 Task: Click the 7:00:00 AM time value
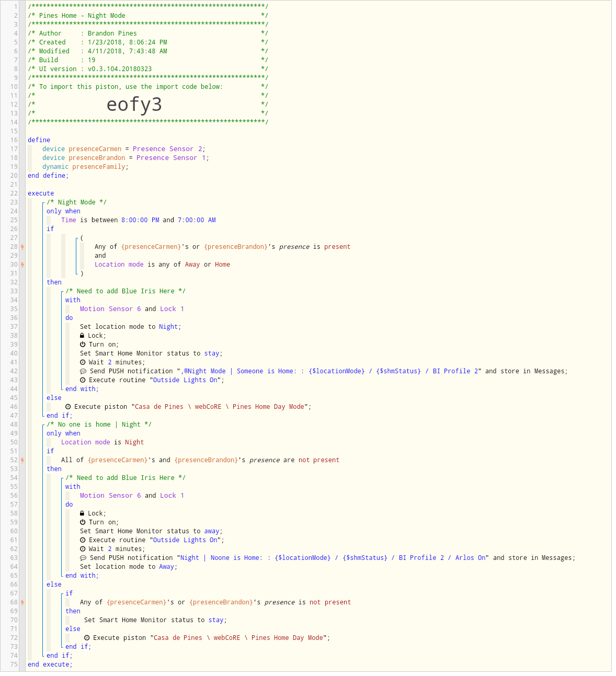pos(197,220)
